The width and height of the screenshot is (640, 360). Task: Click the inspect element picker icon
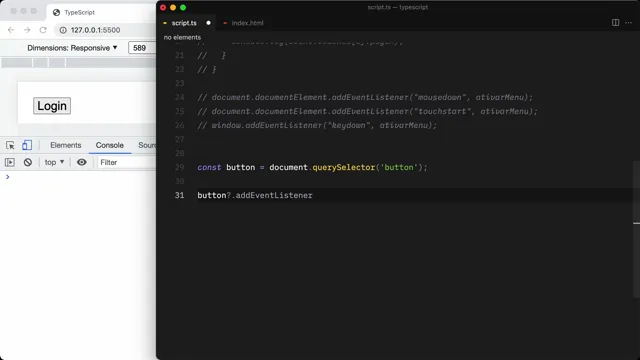(10, 145)
